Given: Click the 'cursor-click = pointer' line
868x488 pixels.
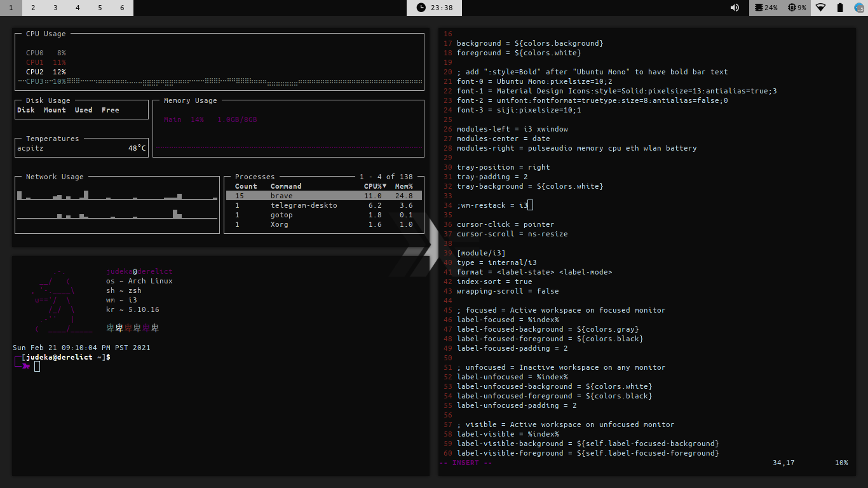Looking at the screenshot, I should 505,224.
